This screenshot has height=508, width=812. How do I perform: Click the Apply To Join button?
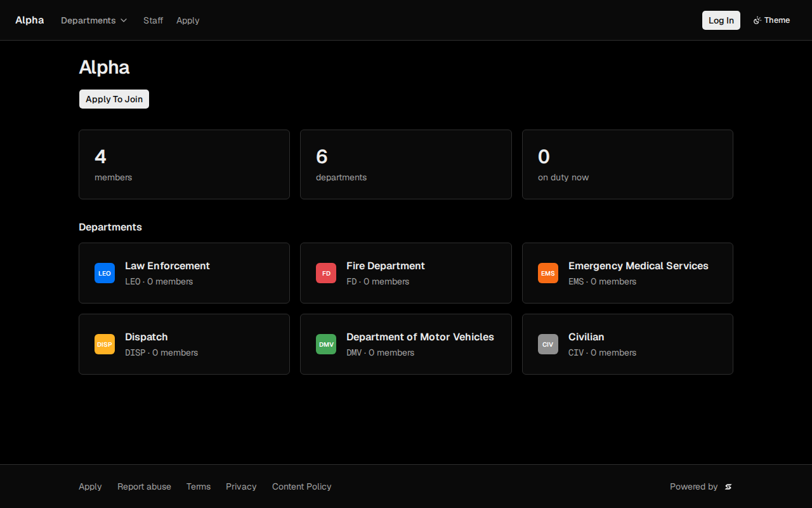coord(114,99)
